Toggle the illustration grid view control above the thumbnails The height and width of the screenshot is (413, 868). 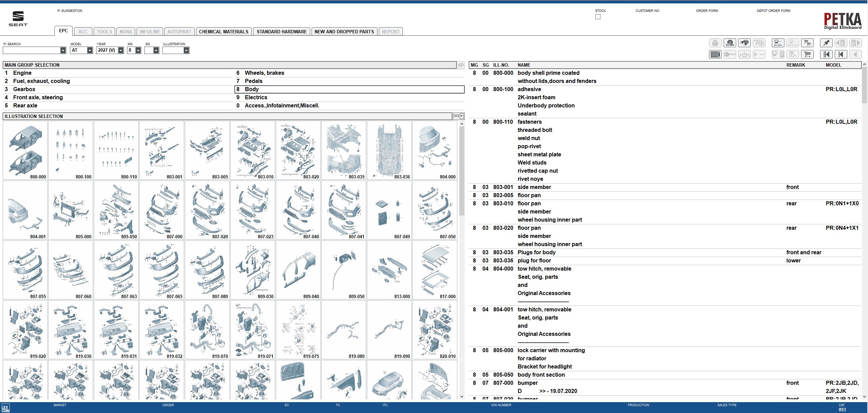point(458,116)
